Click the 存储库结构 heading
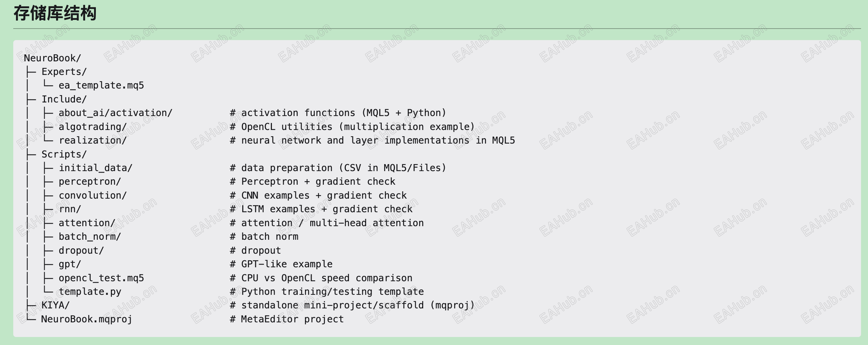The image size is (868, 345). [55, 14]
